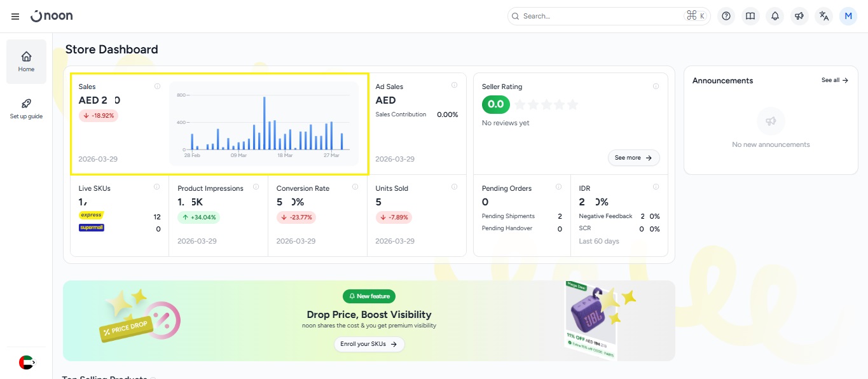Open the hamburger navigation menu
This screenshot has width=868, height=379.
(x=15, y=17)
